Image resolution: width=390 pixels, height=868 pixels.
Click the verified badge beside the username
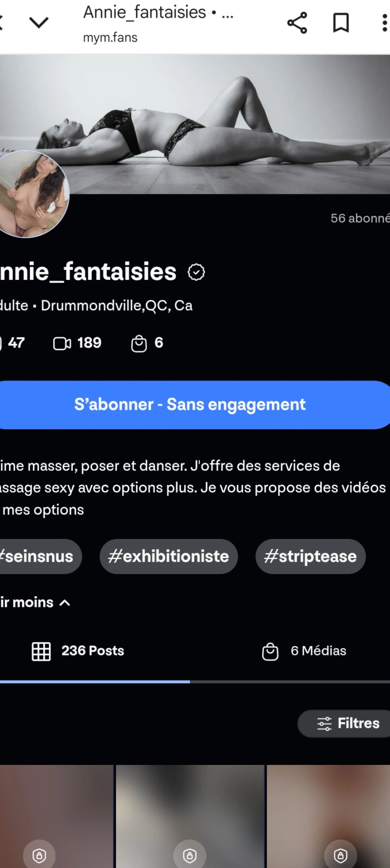click(196, 272)
